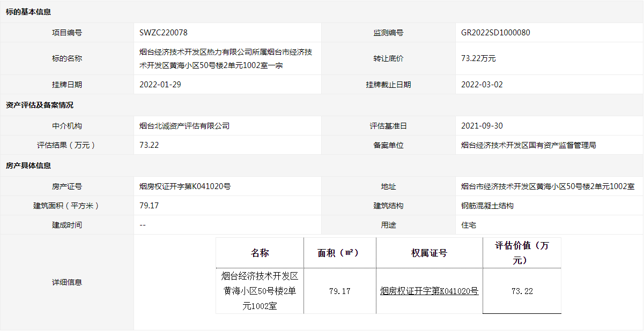Click the 挂牌截止日期 label

[x=388, y=85]
